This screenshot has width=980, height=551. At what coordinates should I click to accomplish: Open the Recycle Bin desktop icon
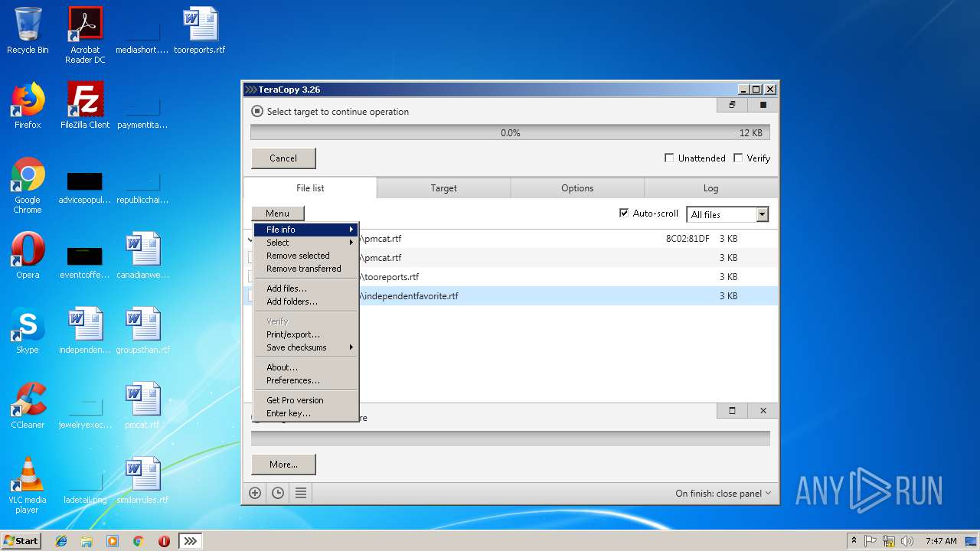(28, 31)
